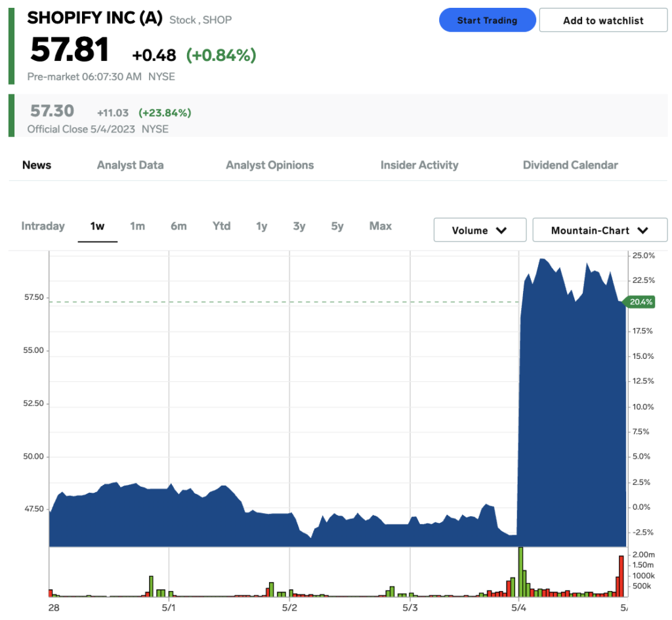This screenshot has width=672, height=620.
Task: Click the +11.03 close change amount
Action: click(x=113, y=113)
